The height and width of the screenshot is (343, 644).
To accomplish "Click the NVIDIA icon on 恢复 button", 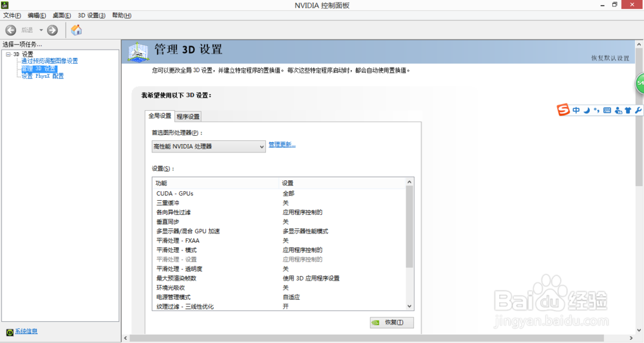I will pyautogui.click(x=375, y=322).
